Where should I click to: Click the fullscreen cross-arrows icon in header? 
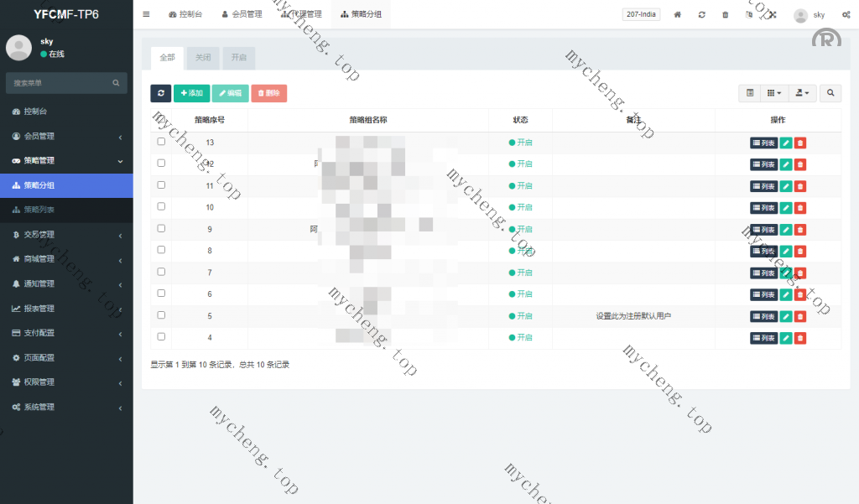tap(772, 14)
